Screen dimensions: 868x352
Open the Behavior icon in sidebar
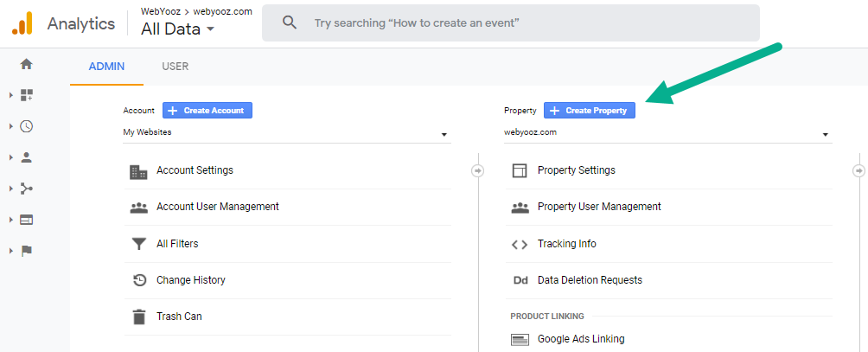coord(26,220)
